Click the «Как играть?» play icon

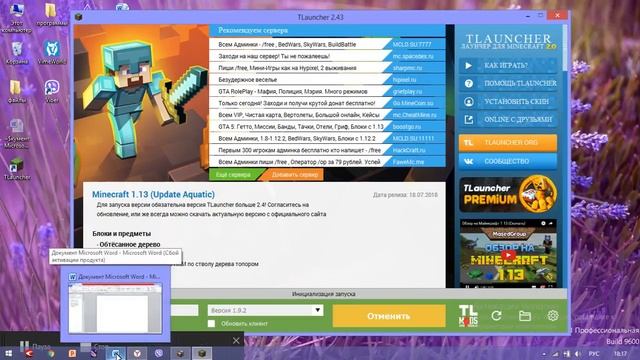click(469, 65)
